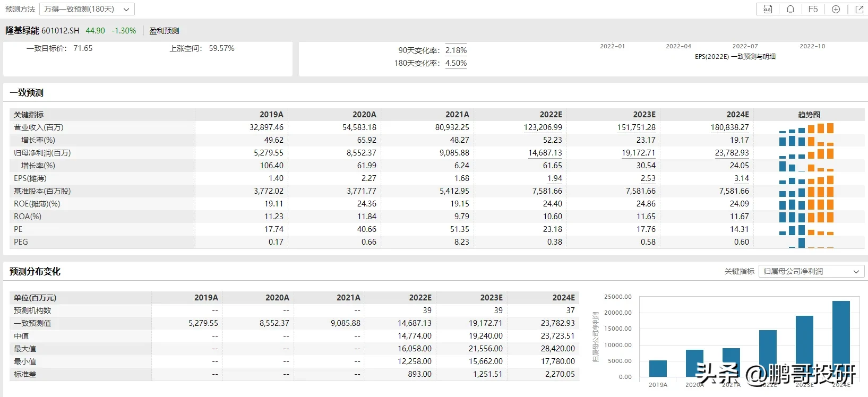The image size is (868, 397).
Task: Click the 上涨空间 value 59.57%
Action: click(222, 48)
